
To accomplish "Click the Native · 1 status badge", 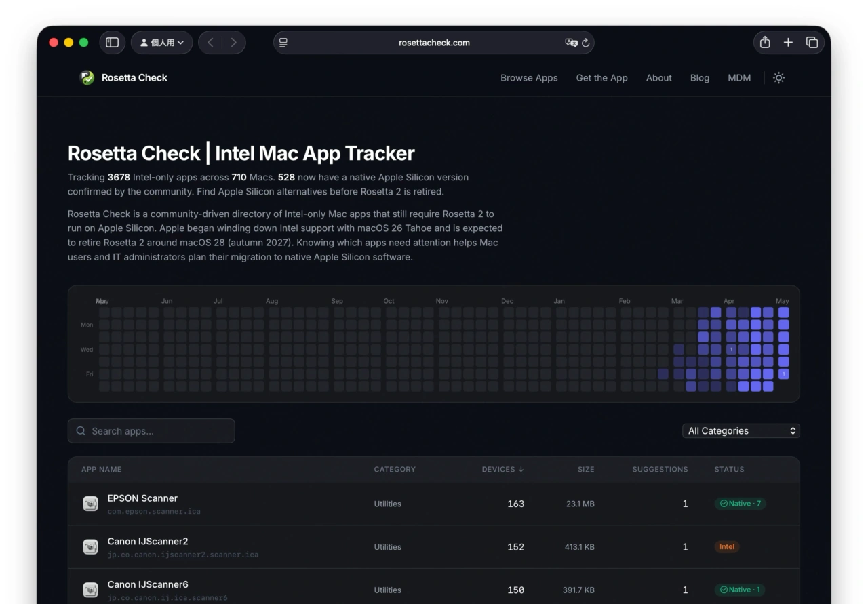I will point(741,590).
